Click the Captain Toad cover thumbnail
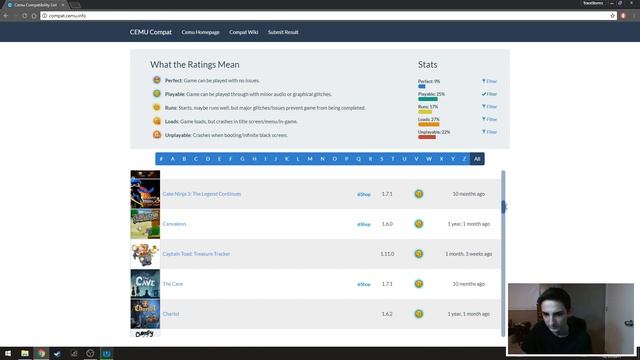640x360 pixels. pos(145,254)
